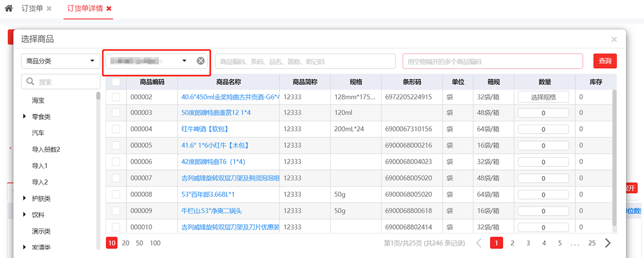Go to next page with right arrow
The width and height of the screenshot is (644, 258).
pyautogui.click(x=608, y=243)
